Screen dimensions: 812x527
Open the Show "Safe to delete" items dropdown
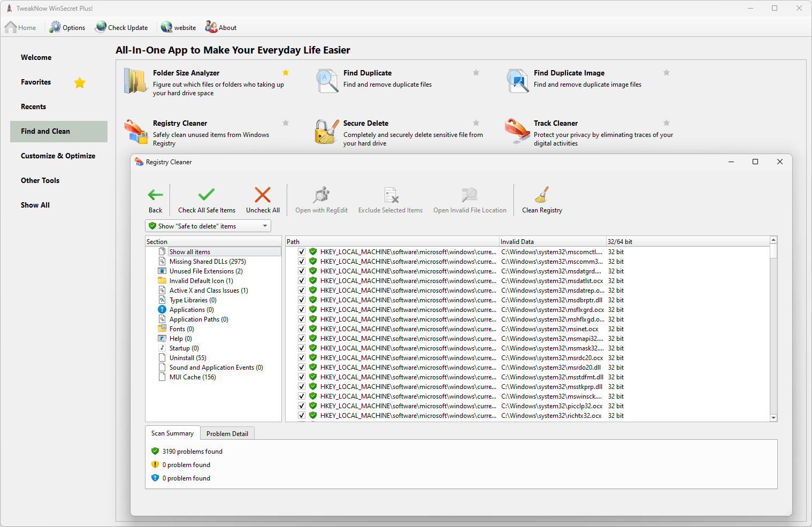coord(208,226)
